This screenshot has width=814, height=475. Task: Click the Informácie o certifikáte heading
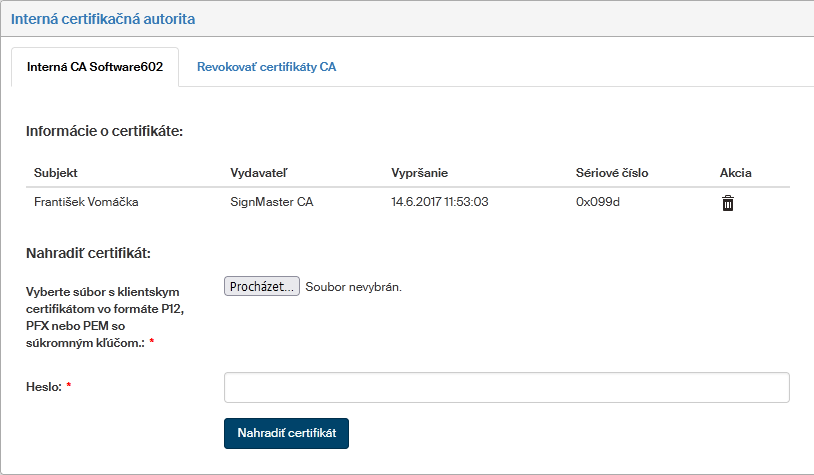click(x=105, y=130)
